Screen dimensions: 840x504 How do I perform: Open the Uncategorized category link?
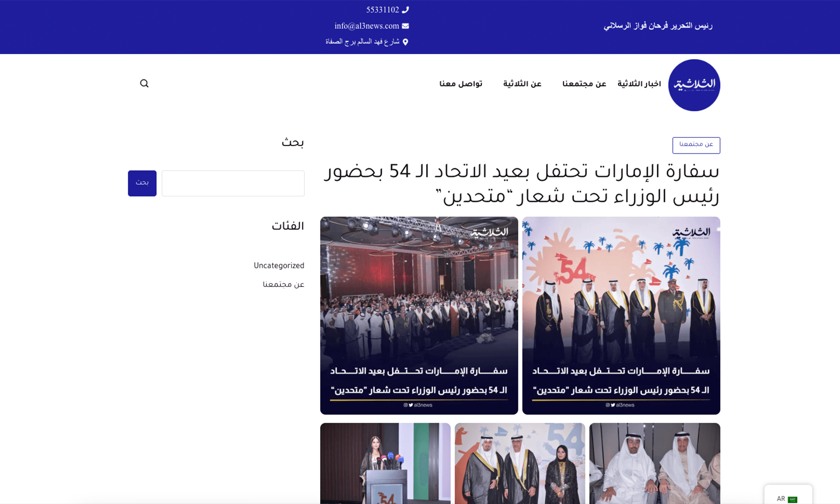pos(279,265)
